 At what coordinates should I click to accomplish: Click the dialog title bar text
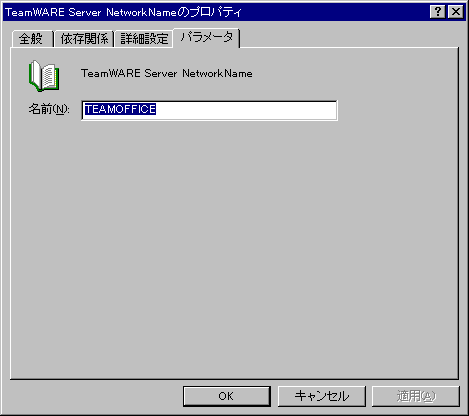[x=123, y=12]
